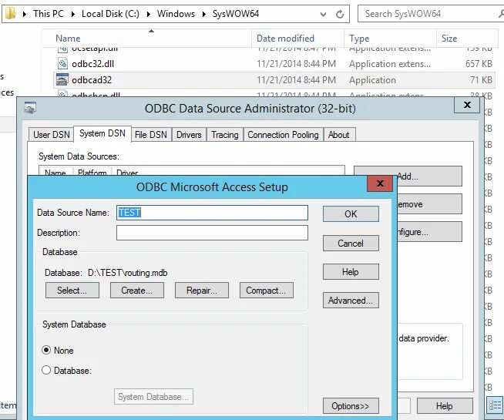Open the File DSN tab
The image size is (504, 420).
click(151, 134)
